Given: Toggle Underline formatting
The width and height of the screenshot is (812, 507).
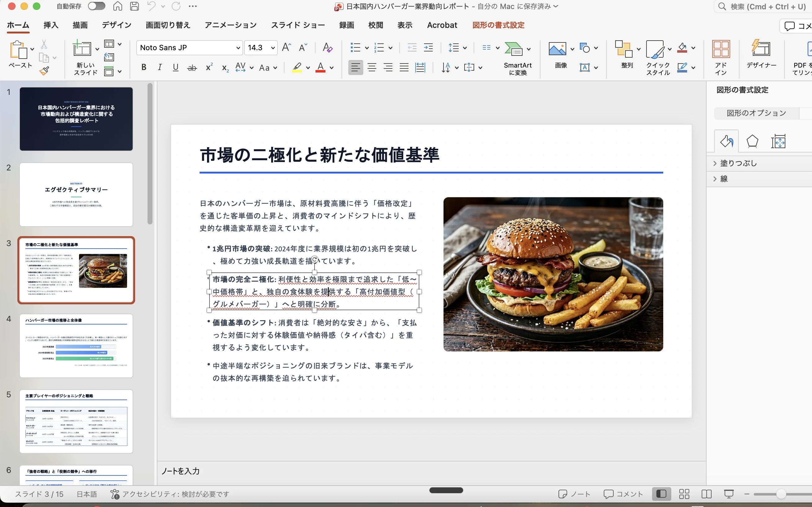Looking at the screenshot, I should pos(175,67).
